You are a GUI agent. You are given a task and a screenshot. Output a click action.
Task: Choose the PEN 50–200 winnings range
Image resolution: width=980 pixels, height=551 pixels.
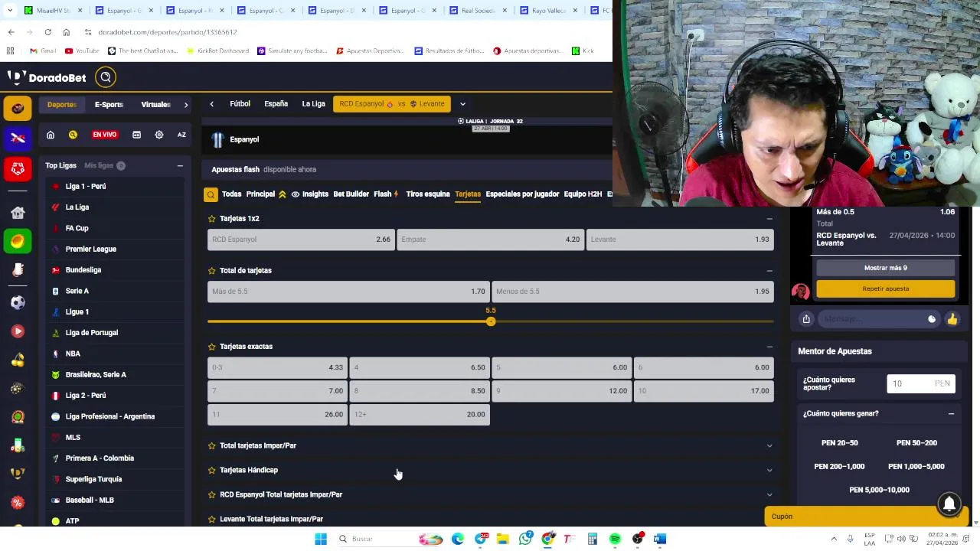pos(916,443)
